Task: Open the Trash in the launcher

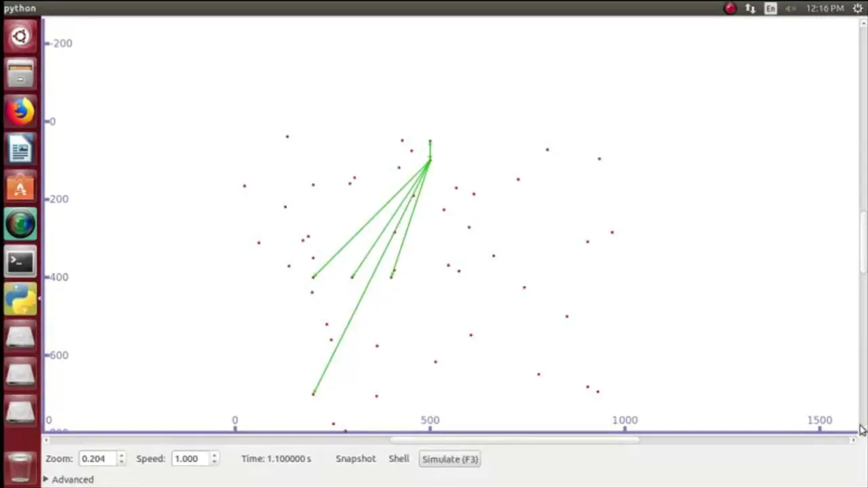Action: pos(20,466)
